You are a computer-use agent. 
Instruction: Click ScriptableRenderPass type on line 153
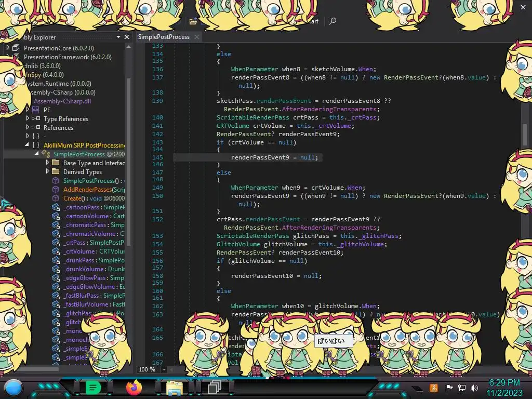(253, 236)
